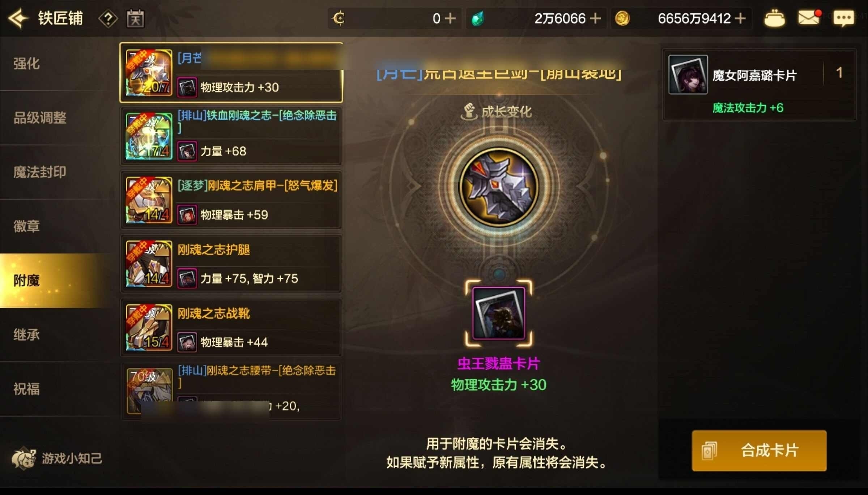Screen dimensions: 868x495
Task: Click the back arrow icon beside 铁匠铺
Action: click(18, 18)
